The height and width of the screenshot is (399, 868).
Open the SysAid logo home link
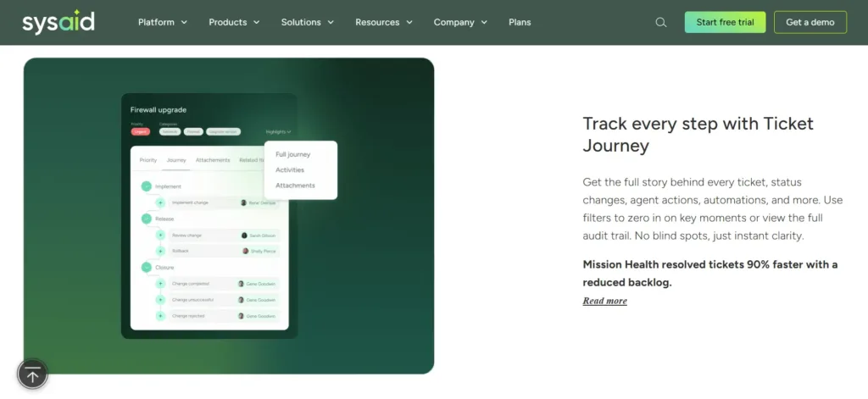(x=58, y=22)
